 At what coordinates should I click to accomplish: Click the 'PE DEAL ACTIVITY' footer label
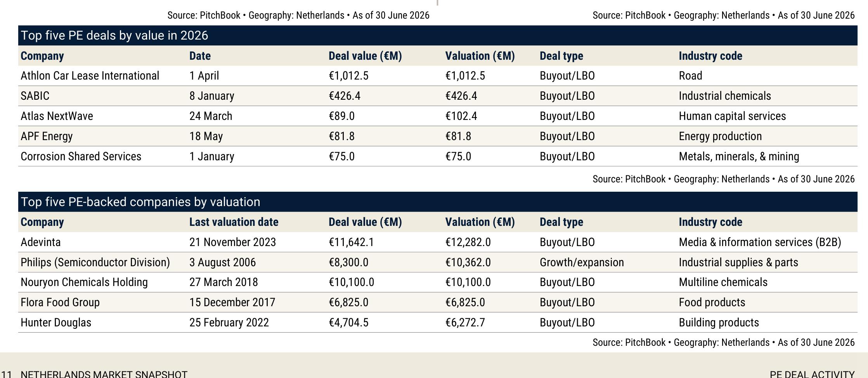click(x=812, y=374)
